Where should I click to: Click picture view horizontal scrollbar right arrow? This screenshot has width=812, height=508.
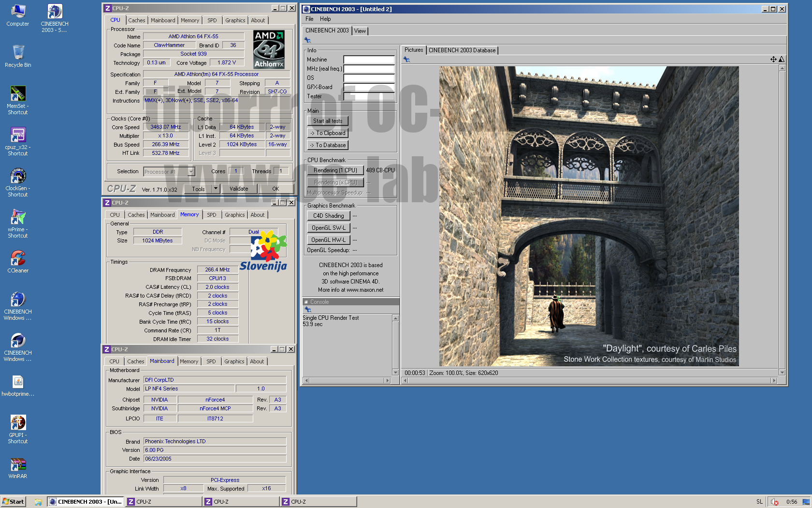point(774,381)
